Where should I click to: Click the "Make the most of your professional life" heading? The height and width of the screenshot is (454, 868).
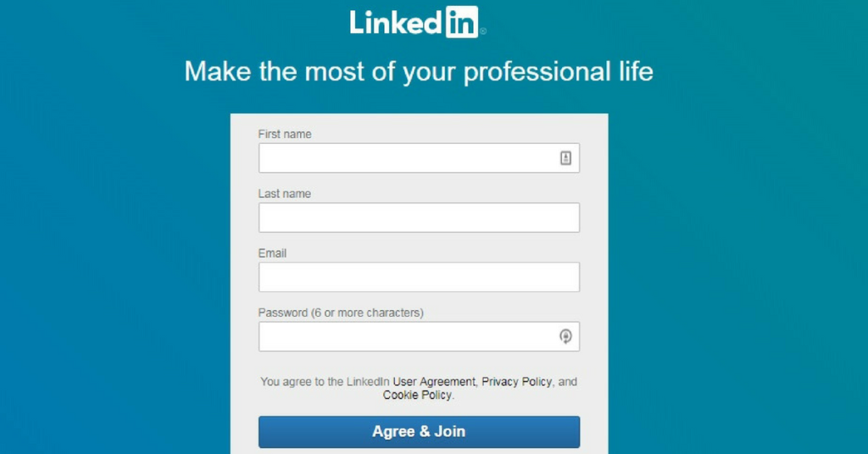(x=419, y=72)
